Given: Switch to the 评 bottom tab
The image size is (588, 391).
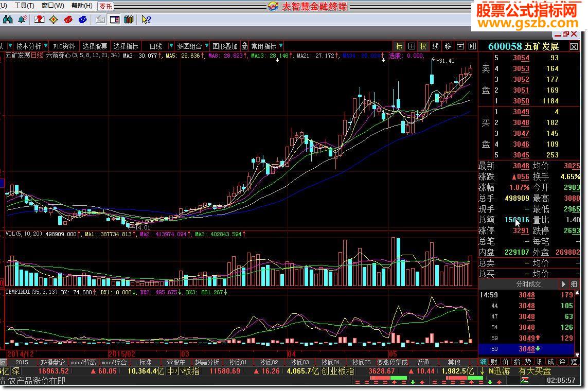Looking at the screenshot, I should [562, 362].
